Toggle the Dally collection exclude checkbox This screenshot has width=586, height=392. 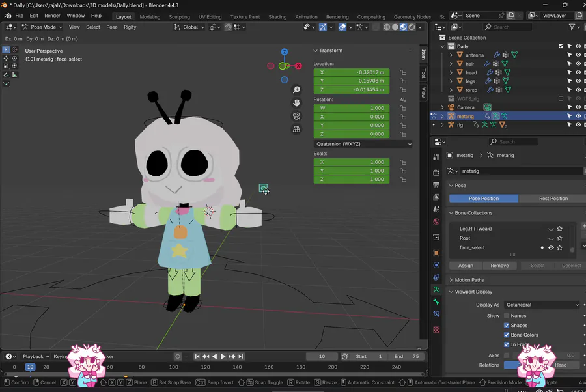pos(561,46)
